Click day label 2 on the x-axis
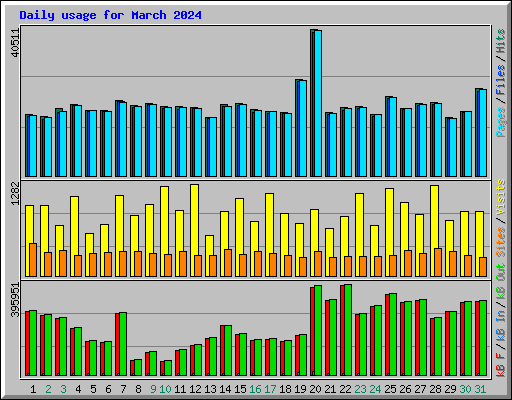This screenshot has height=400, width=512. click(48, 389)
